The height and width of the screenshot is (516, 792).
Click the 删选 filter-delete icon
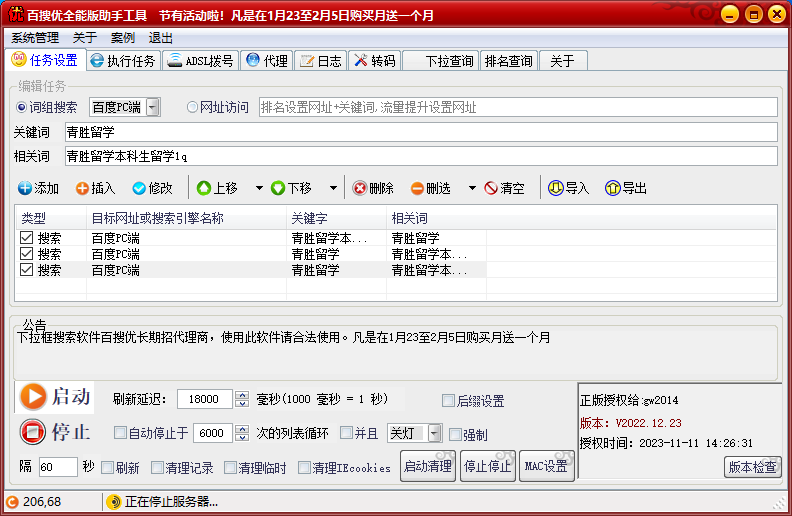(x=417, y=188)
